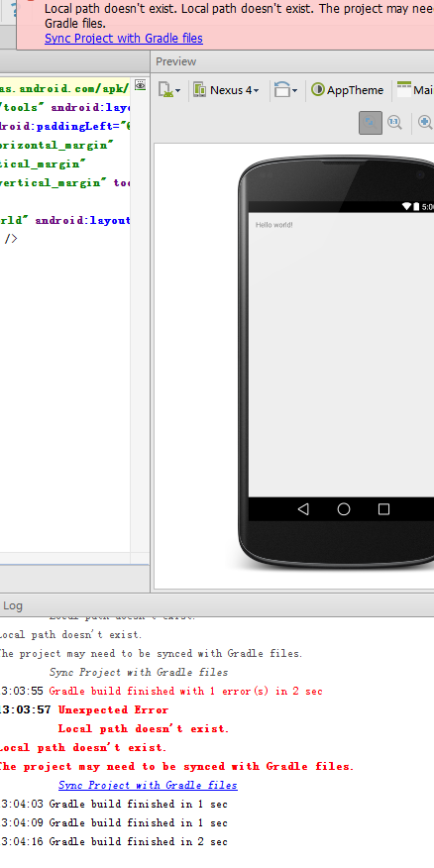
Task: Open the render configuration dropdown with Android icon
Action: [169, 90]
